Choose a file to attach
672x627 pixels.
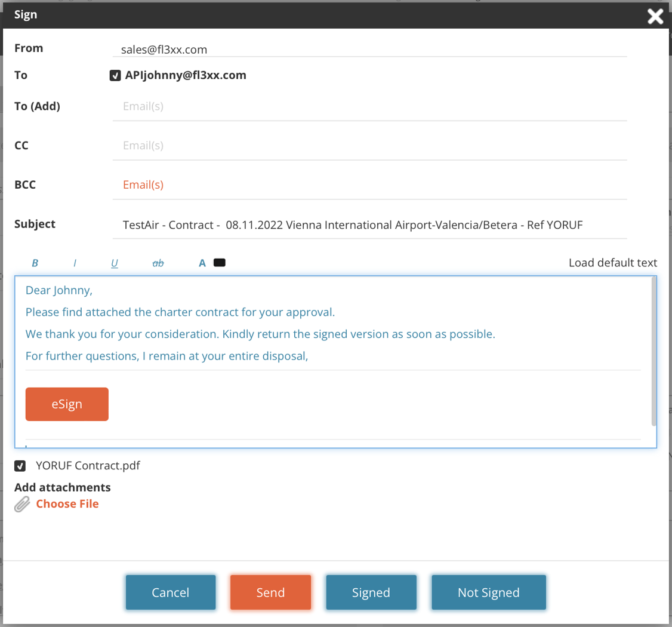(67, 503)
